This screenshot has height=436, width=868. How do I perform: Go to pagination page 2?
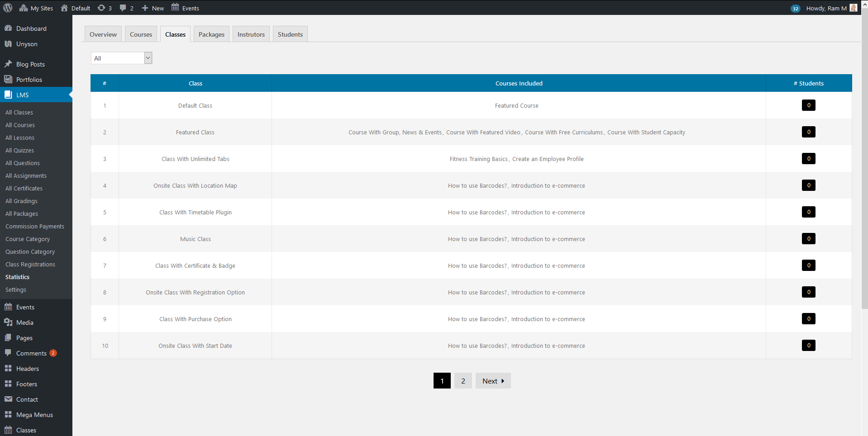coord(463,381)
